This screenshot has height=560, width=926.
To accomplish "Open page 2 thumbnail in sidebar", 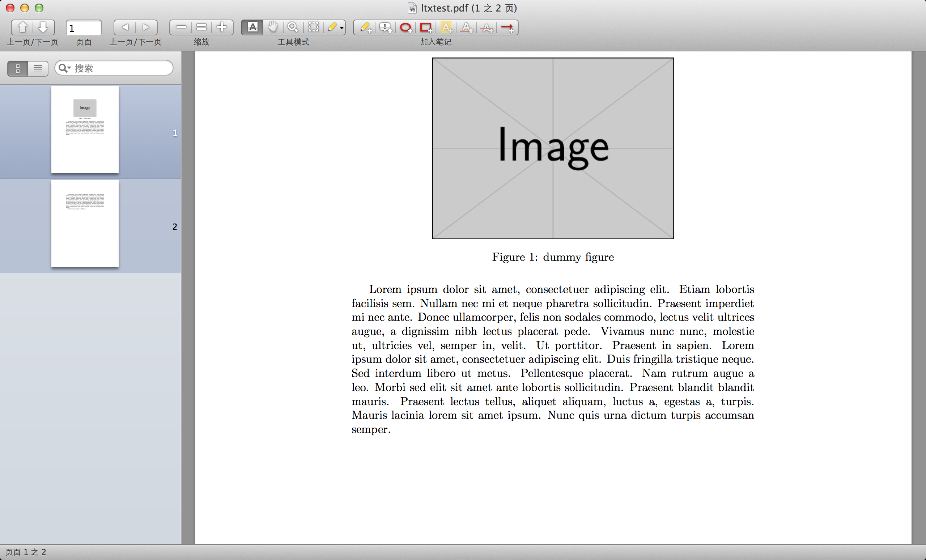I will [85, 224].
